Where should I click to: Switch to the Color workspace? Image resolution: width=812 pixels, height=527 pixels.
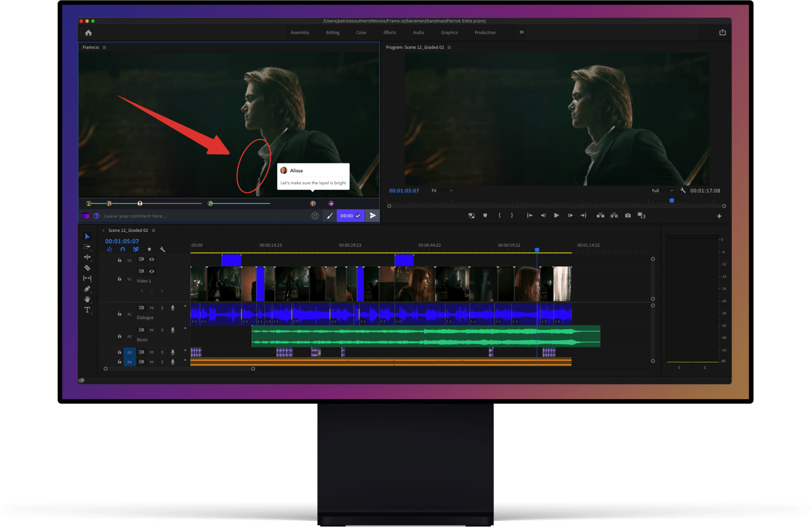361,33
